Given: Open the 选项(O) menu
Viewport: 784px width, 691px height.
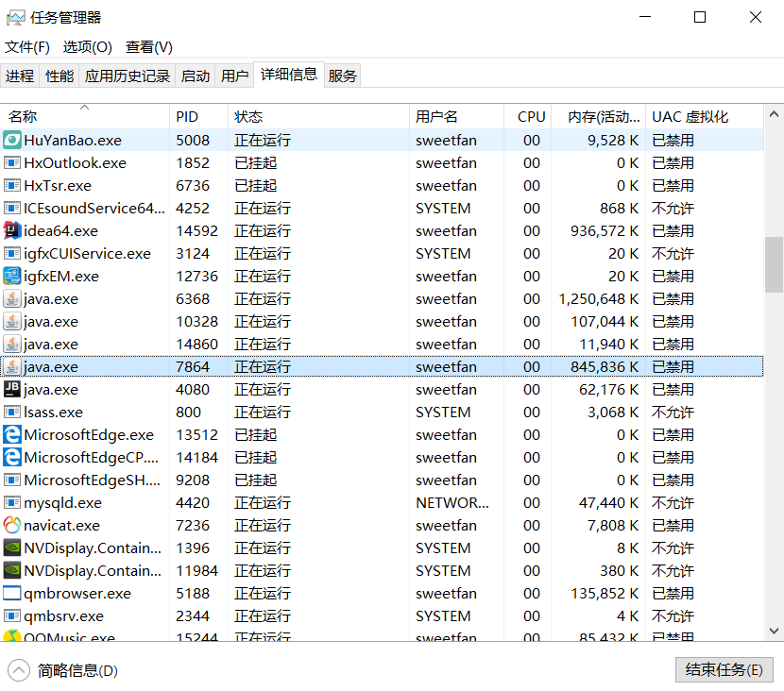Looking at the screenshot, I should 88,47.
